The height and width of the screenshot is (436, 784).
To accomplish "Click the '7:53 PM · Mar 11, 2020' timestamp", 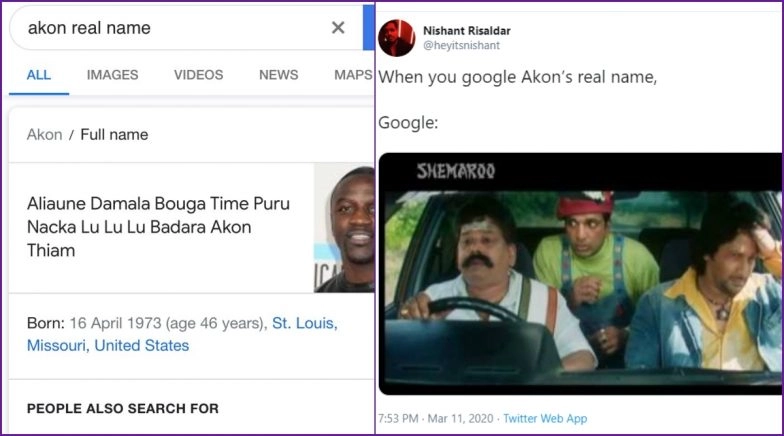I will pos(436,418).
